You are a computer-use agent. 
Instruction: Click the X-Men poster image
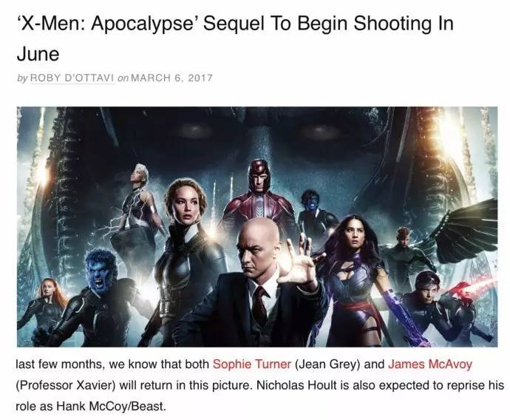[x=257, y=227]
